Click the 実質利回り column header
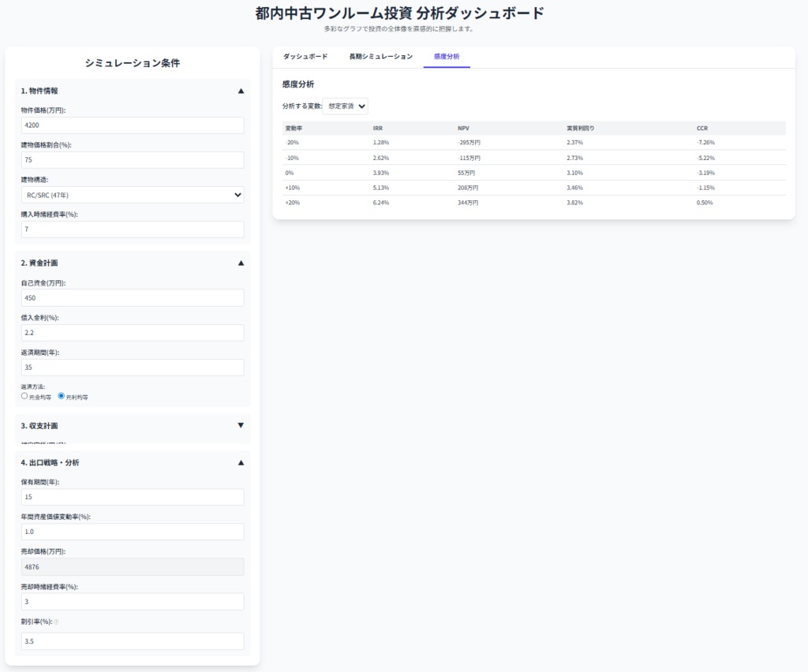This screenshot has height=672, width=808. click(580, 129)
